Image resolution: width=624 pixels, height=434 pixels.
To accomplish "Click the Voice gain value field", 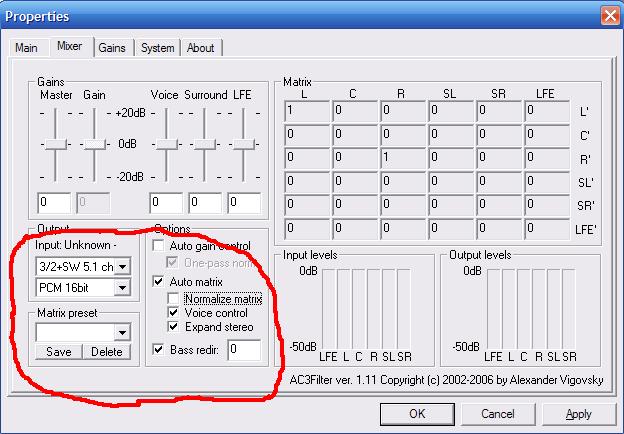I will coord(166,203).
